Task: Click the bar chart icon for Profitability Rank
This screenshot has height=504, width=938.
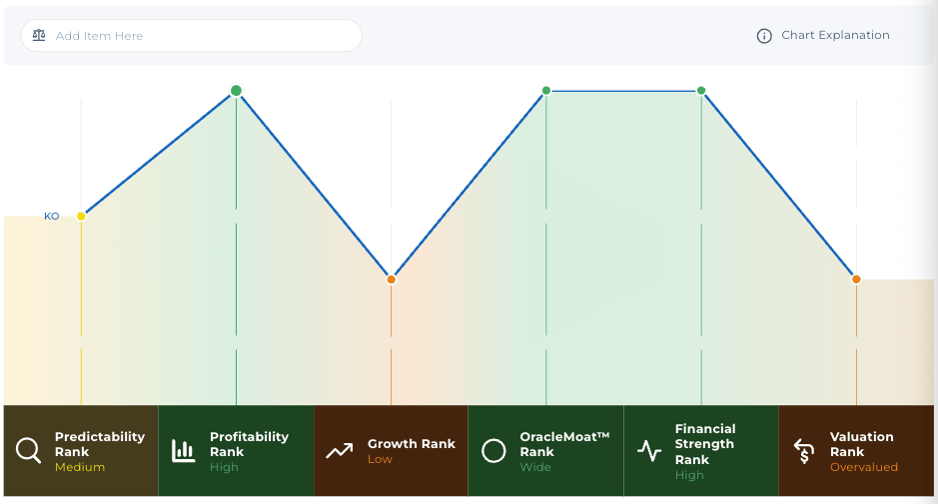Action: click(183, 451)
